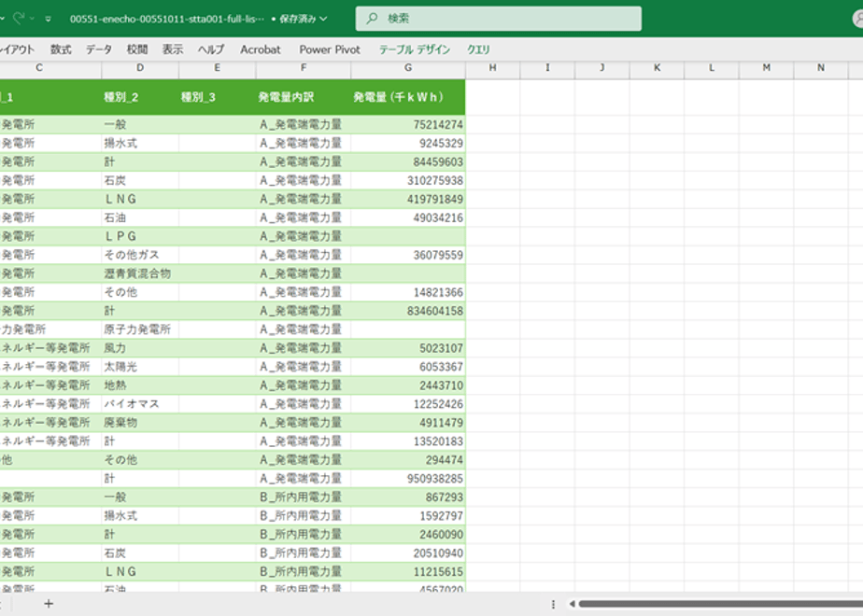The image size is (863, 616).
Task: Select cell with value 11215615
Action: pyautogui.click(x=408, y=571)
